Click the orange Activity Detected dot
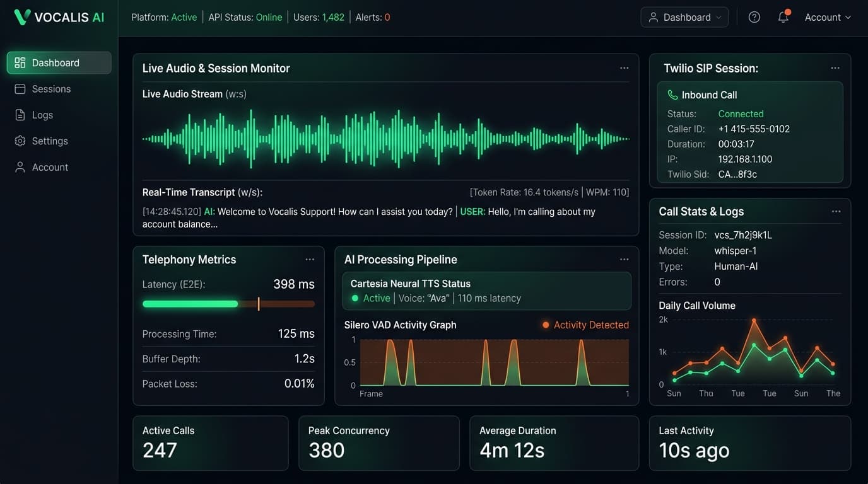Viewport: 868px width, 484px height. coord(546,325)
